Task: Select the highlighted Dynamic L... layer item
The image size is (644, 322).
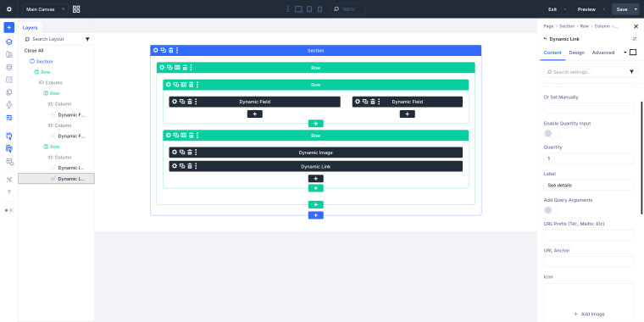Action: tap(56, 179)
